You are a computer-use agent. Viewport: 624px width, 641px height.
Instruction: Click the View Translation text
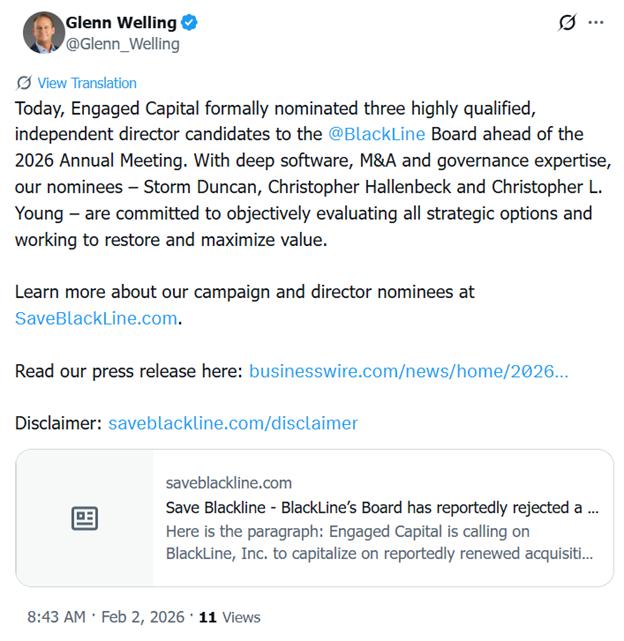[x=87, y=83]
